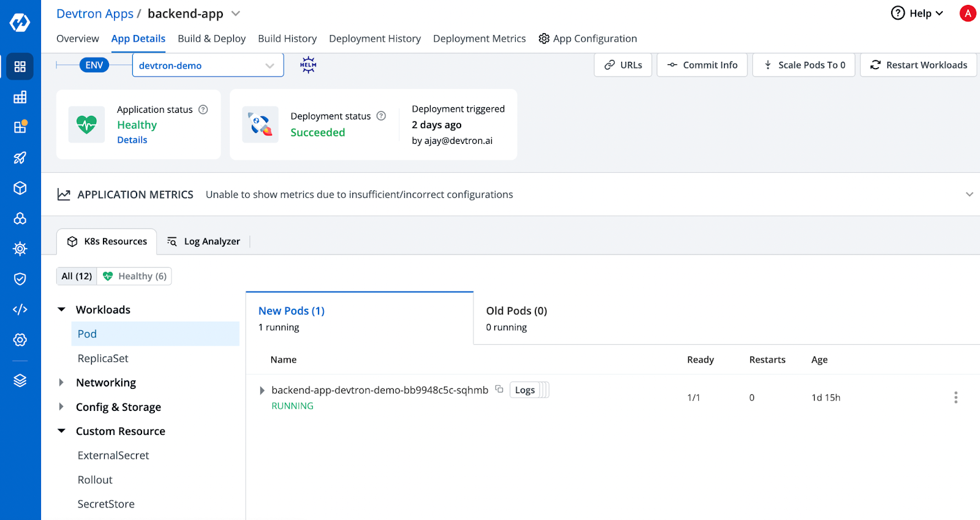The width and height of the screenshot is (980, 520).
Task: Click the Helm chart icon beside environment selector
Action: 308,64
